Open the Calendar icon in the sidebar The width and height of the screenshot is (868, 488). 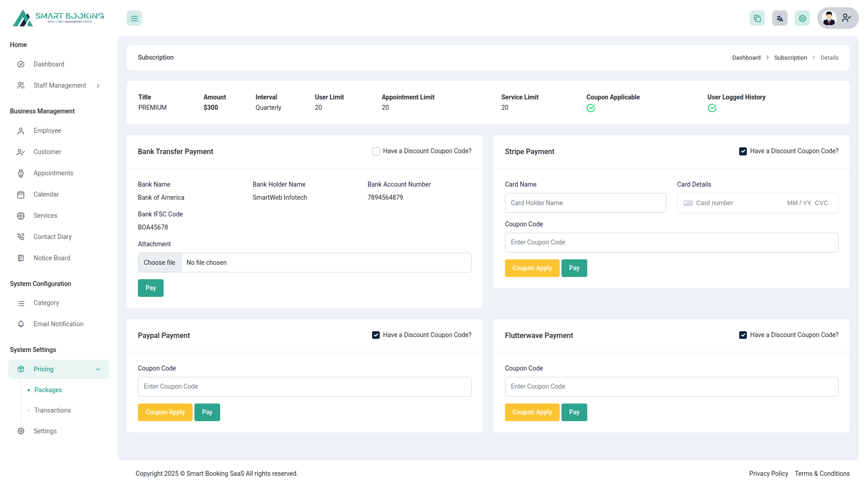(x=21, y=194)
